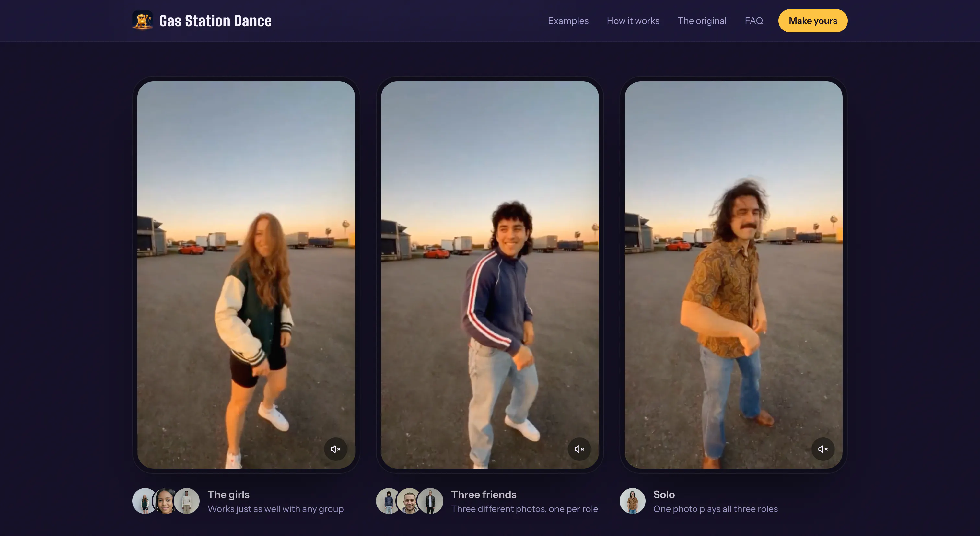Click 'The girls' caption title
The image size is (980, 536).
point(229,495)
